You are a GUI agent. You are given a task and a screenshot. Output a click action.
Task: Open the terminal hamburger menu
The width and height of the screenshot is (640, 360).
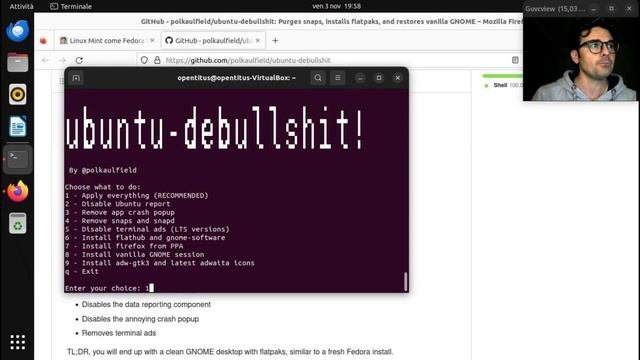click(x=338, y=78)
